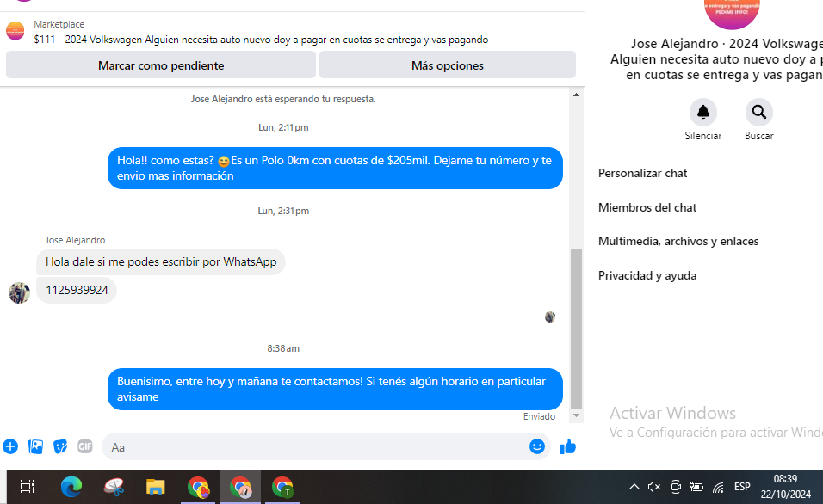Click the Jose Alejandro sender name label
The width and height of the screenshot is (823, 504).
point(75,240)
